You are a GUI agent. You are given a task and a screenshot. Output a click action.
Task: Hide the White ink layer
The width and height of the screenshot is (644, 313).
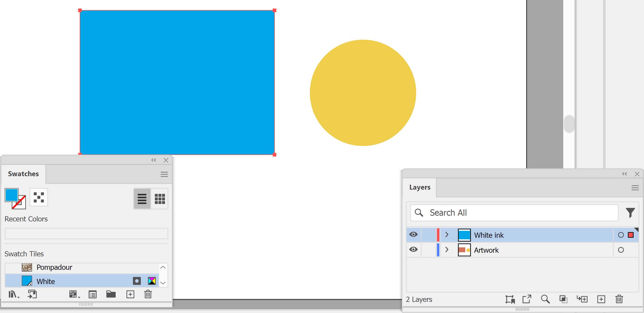pyautogui.click(x=413, y=235)
